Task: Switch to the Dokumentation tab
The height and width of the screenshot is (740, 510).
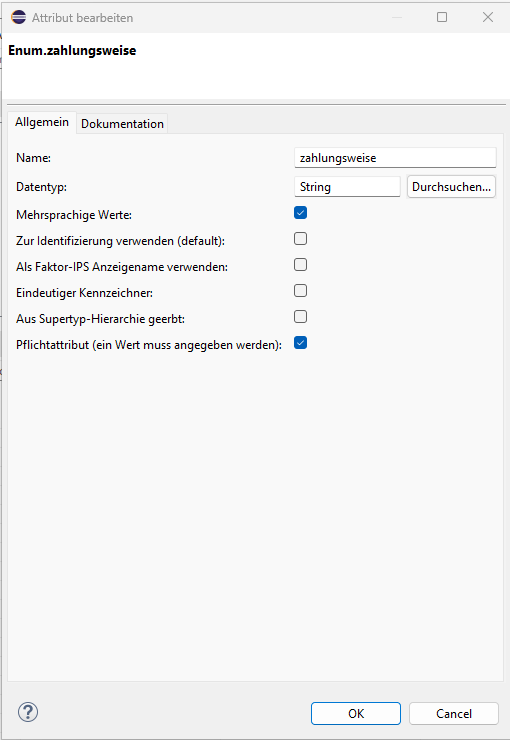Action: tap(122, 124)
